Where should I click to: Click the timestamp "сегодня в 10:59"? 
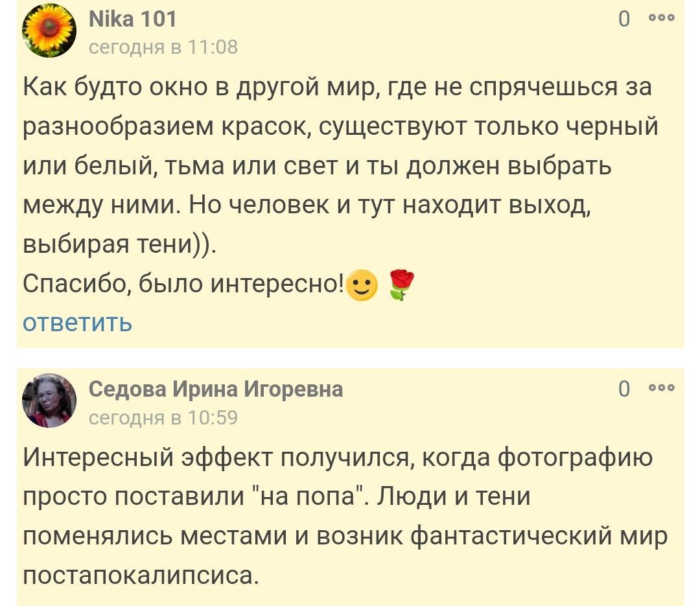pos(163,417)
